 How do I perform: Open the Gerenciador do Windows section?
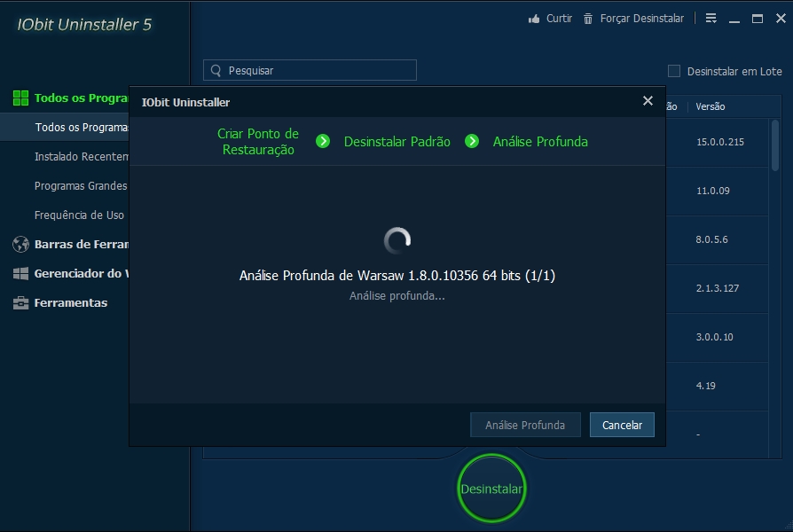(x=82, y=274)
